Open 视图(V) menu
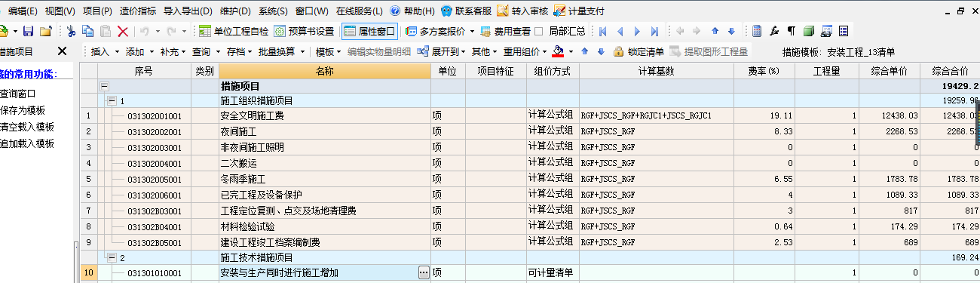The width and height of the screenshot is (980, 283). [x=60, y=11]
